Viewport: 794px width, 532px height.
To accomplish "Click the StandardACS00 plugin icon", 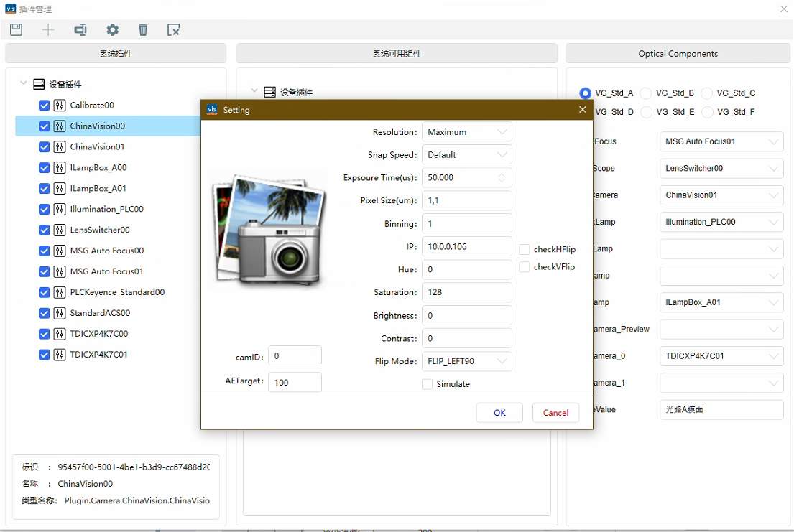I will pos(60,313).
